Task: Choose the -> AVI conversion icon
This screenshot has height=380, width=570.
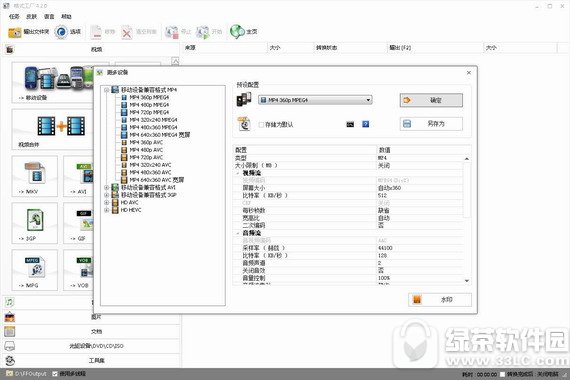Action: tap(79, 176)
